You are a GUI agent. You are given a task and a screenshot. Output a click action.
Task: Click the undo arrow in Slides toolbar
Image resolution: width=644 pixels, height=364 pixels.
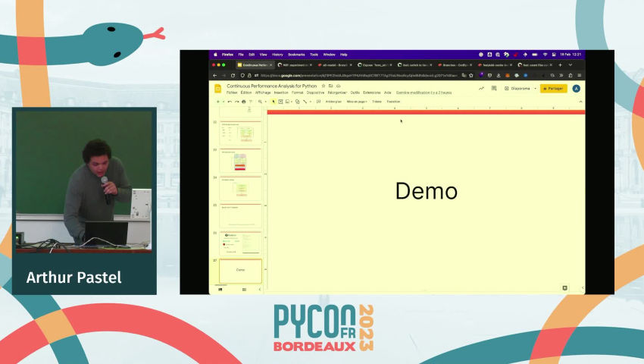point(229,101)
